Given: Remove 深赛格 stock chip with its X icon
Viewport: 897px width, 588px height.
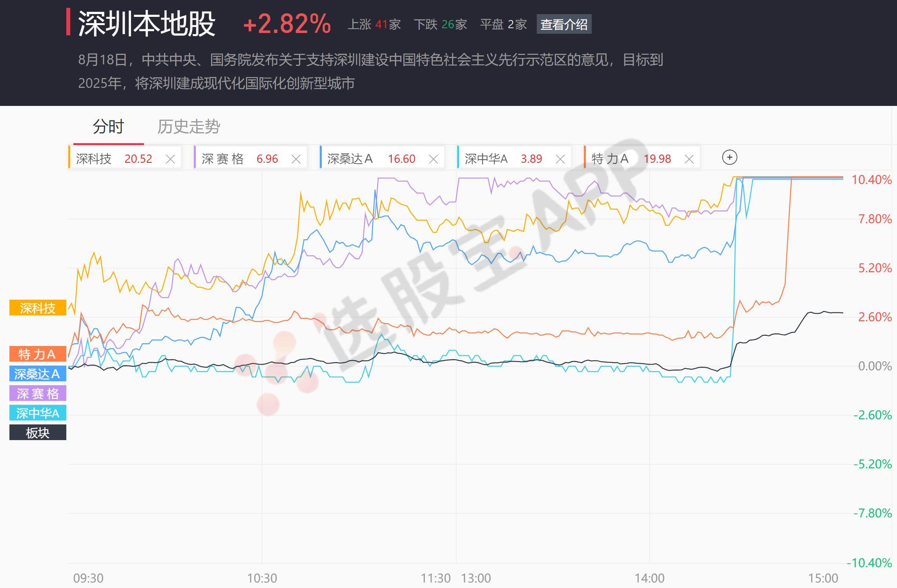Looking at the screenshot, I should coord(296,159).
